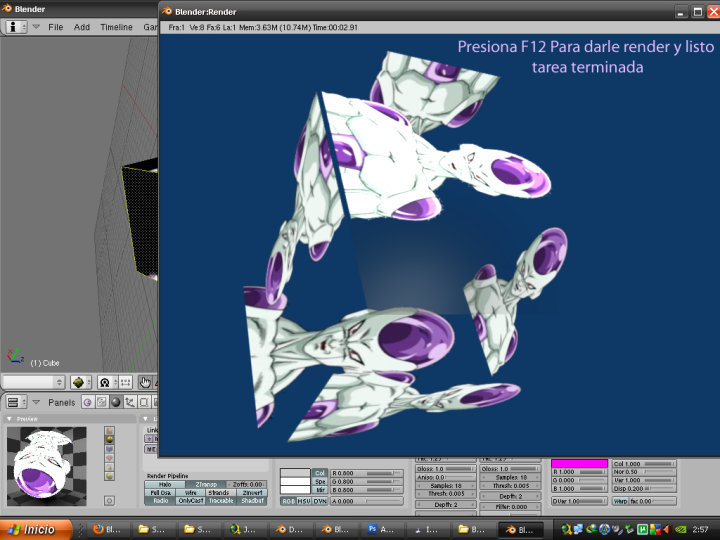Screen dimensions: 720x540
Task: Toggle OnlyCast option
Action: (x=191, y=501)
